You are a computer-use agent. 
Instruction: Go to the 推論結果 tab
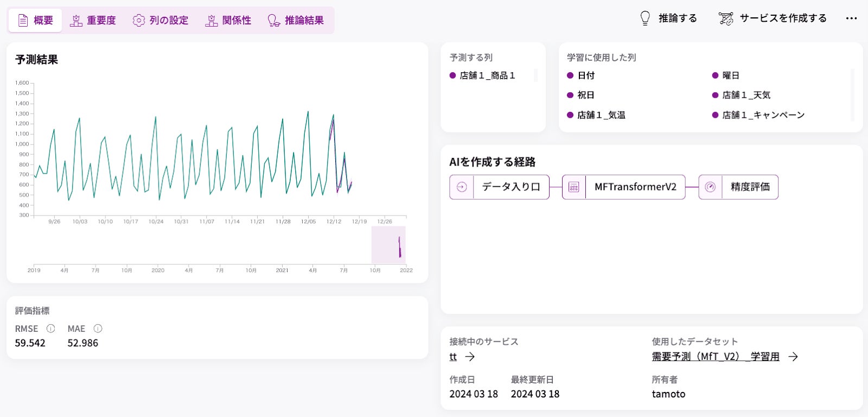(296, 21)
